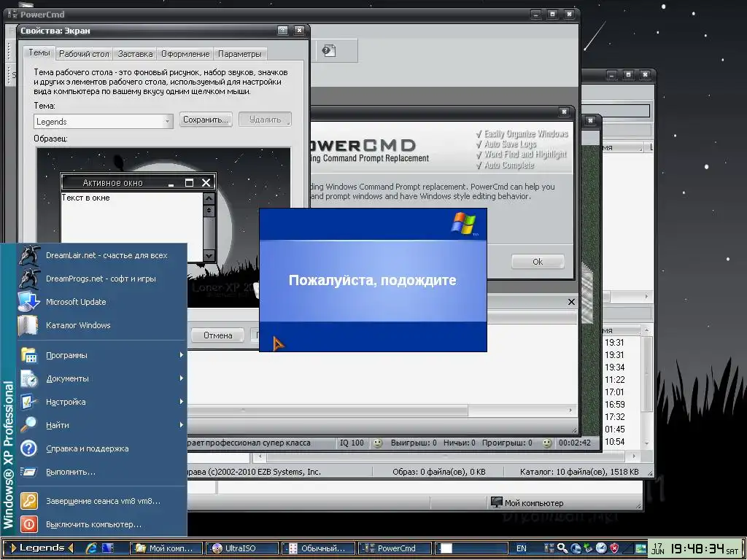The width and height of the screenshot is (747, 560).
Task: Click the Удалить button
Action: tap(265, 120)
